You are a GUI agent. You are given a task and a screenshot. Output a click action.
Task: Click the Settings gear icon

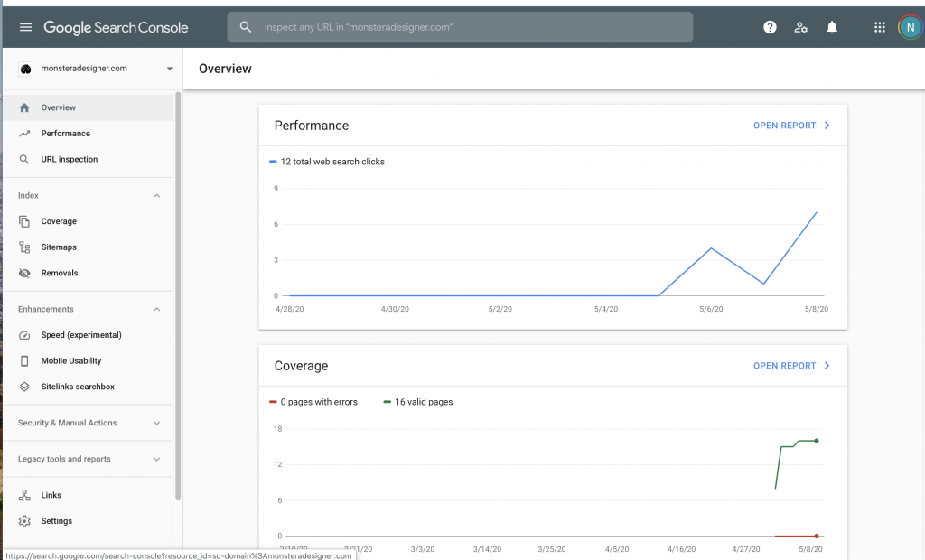(24, 521)
